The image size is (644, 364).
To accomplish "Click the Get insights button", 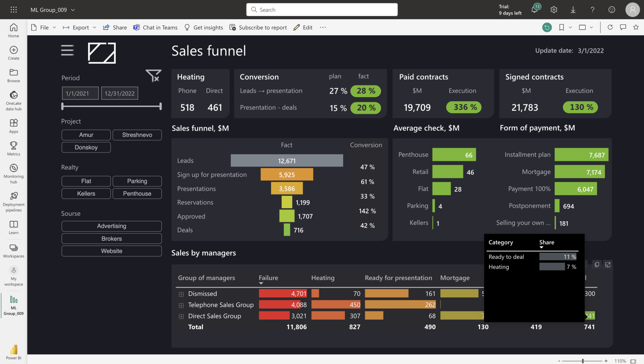I will point(204,27).
